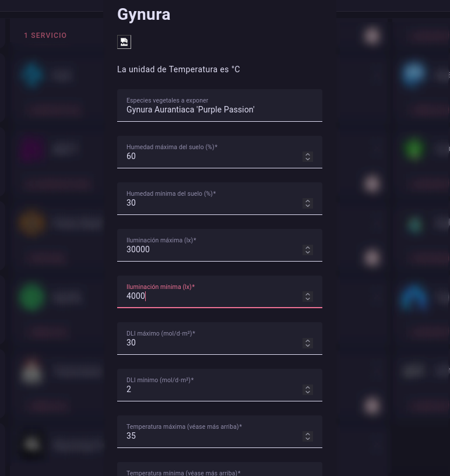This screenshot has height=476, width=450.
Task: Click the Humedad mínima del suelo stepper
Action: pos(308,203)
